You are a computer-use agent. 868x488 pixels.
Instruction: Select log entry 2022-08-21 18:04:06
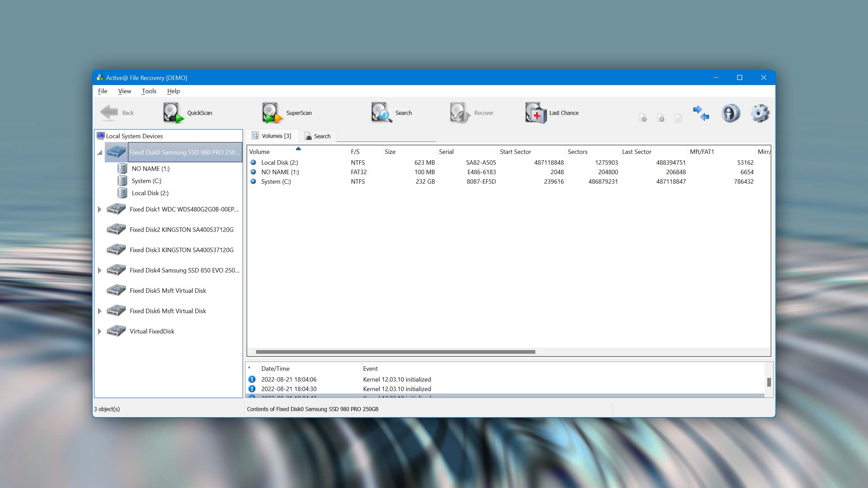[505, 380]
